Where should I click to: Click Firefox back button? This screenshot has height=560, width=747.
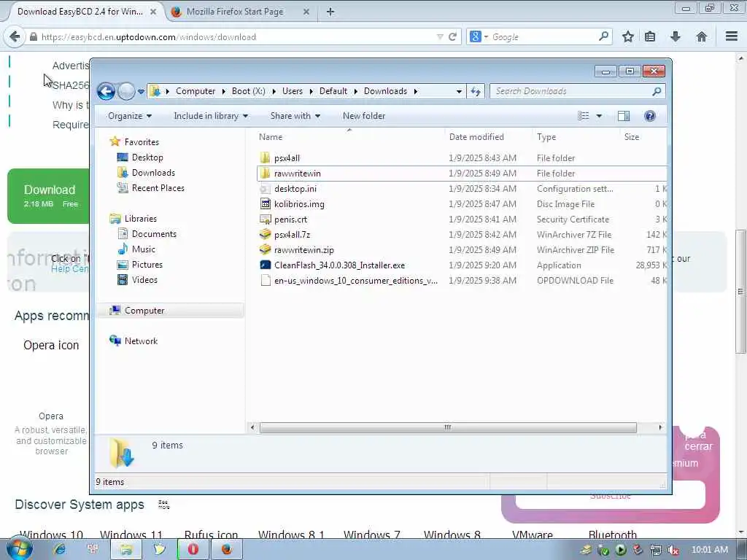(15, 36)
